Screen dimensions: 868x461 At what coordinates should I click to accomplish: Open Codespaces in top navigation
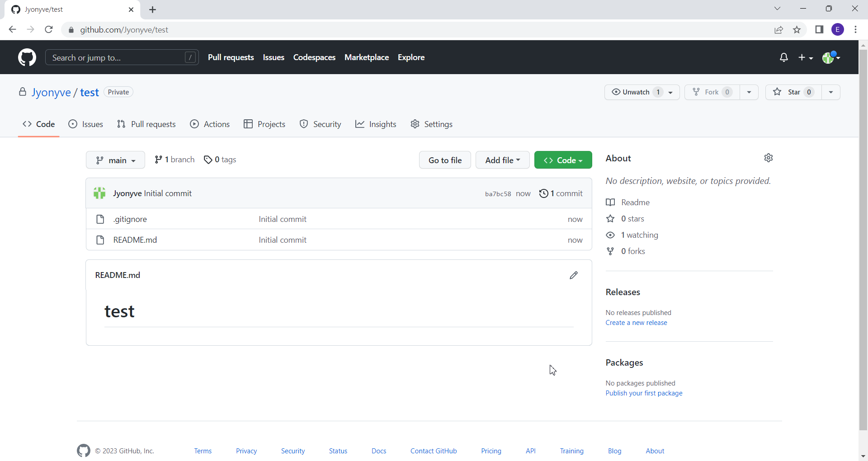tap(314, 57)
